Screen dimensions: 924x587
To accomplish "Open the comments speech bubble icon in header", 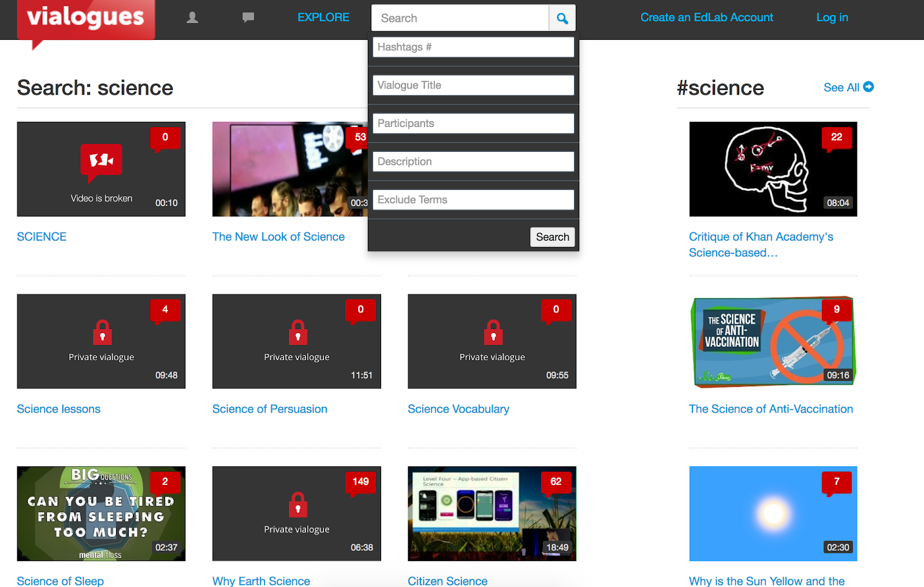I will pyautogui.click(x=248, y=18).
